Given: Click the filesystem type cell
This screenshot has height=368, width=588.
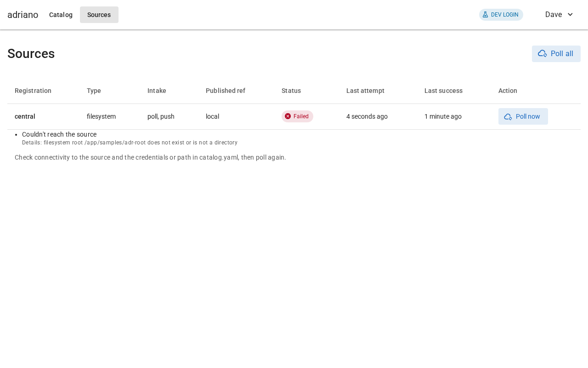Looking at the screenshot, I should pyautogui.click(x=101, y=116).
